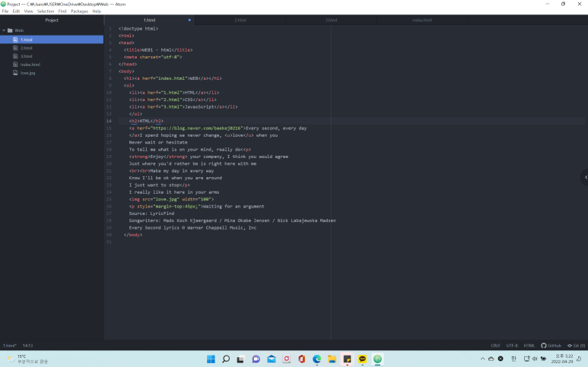Show the right dock using the edge handle
Image resolution: width=588 pixels, height=367 pixels.
(585, 178)
